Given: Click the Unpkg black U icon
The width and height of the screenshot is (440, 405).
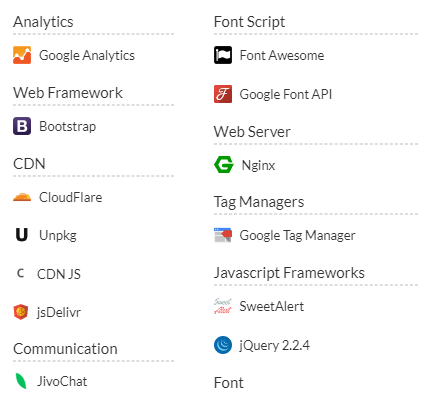Looking at the screenshot, I should 22,235.
